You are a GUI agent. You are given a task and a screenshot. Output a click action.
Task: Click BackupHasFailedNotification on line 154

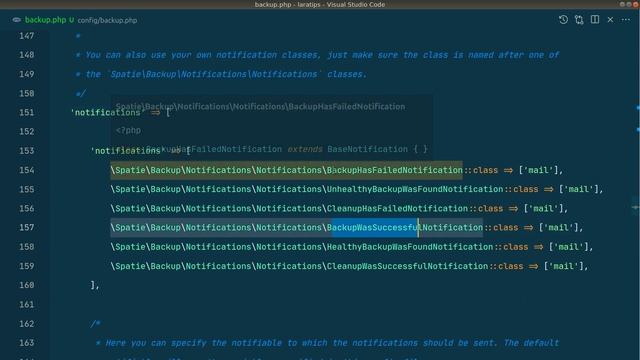click(x=395, y=170)
